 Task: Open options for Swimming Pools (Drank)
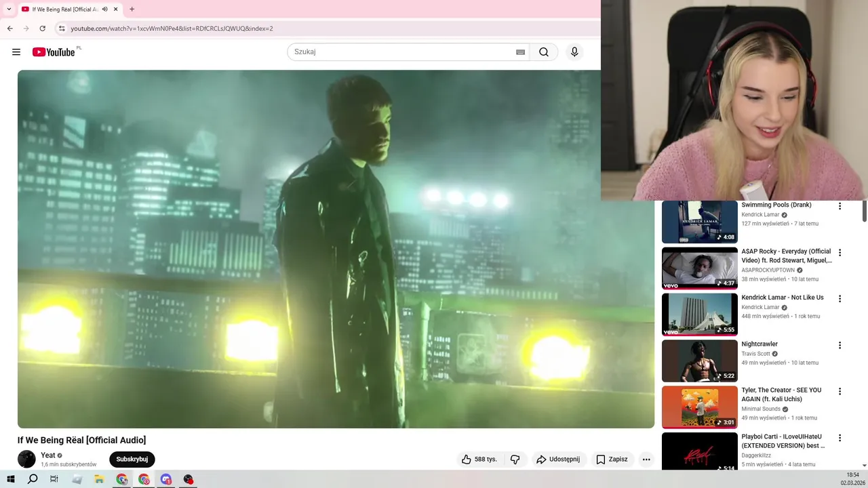(840, 206)
